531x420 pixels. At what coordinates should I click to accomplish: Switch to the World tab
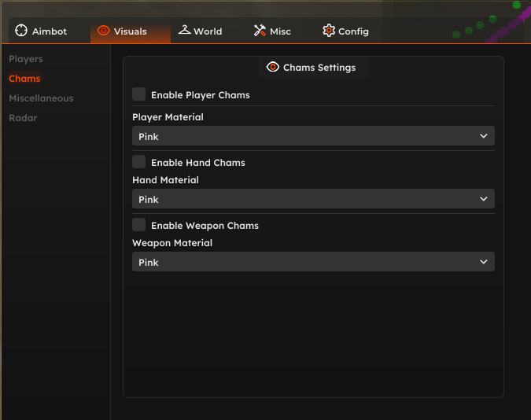click(x=200, y=31)
